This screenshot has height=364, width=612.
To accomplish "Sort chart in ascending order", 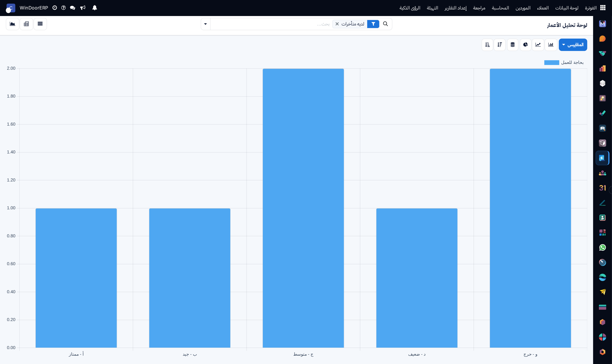I will [488, 45].
